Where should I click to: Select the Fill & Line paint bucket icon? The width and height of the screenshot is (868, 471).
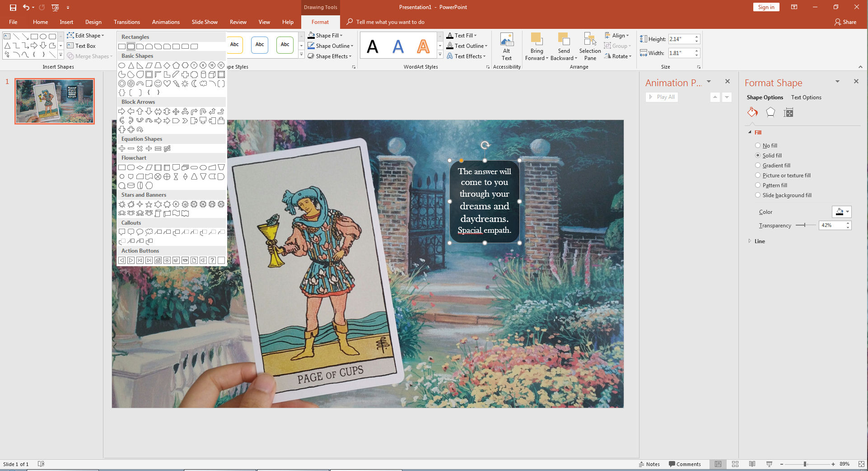(752, 112)
